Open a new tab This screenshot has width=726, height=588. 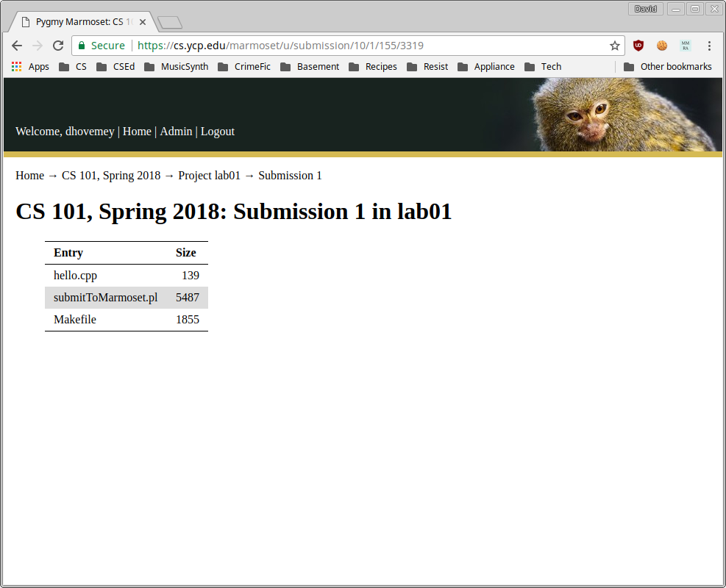(169, 23)
